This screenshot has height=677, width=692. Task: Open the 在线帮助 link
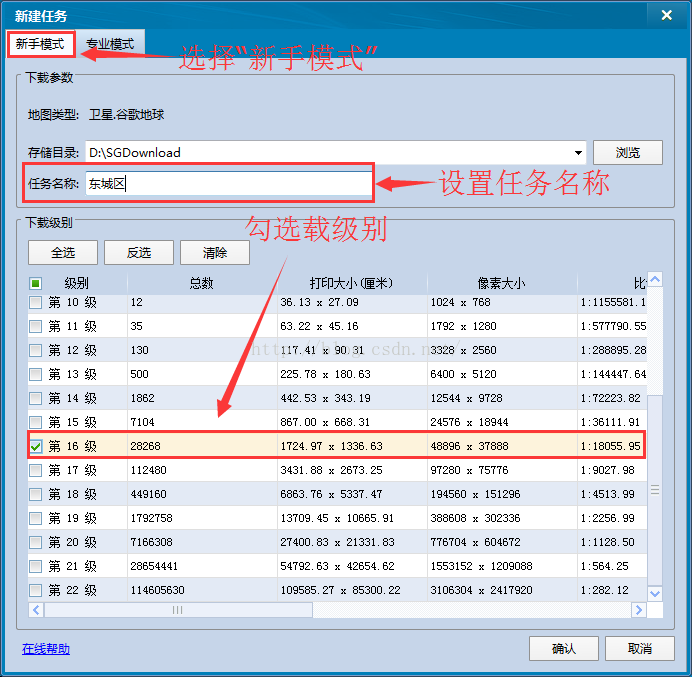[x=46, y=649]
